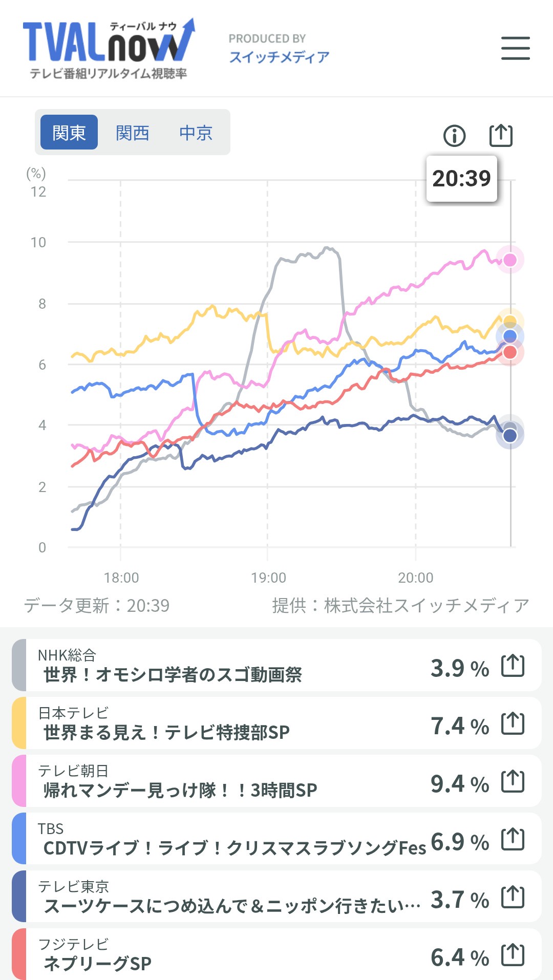Share the TBS program rating
This screenshot has width=553, height=980.
513,839
